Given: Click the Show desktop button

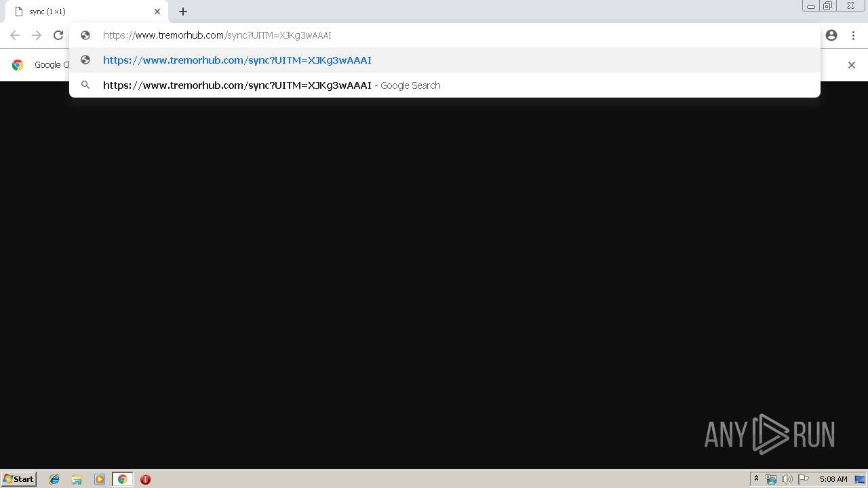Looking at the screenshot, I should point(861,479).
